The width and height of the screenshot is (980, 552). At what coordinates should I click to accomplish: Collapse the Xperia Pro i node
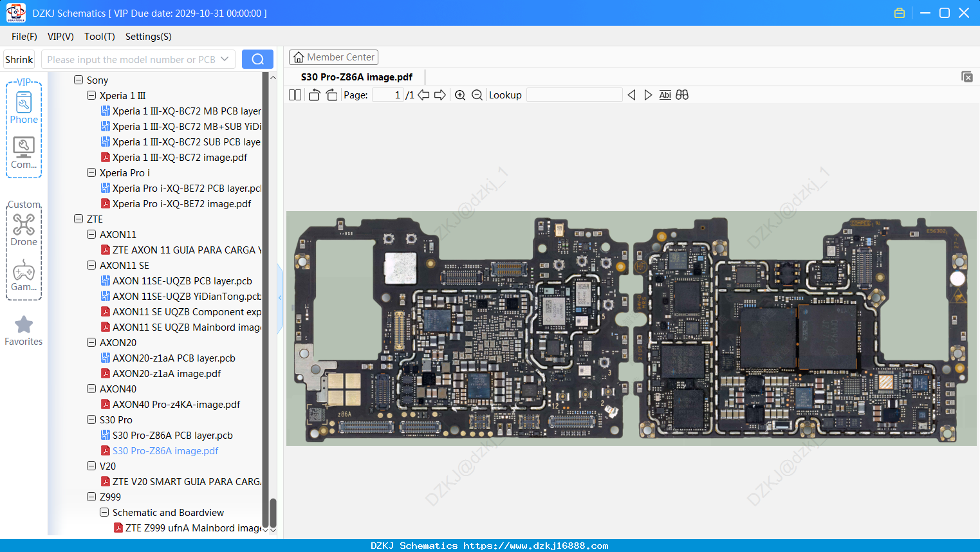pos(91,172)
